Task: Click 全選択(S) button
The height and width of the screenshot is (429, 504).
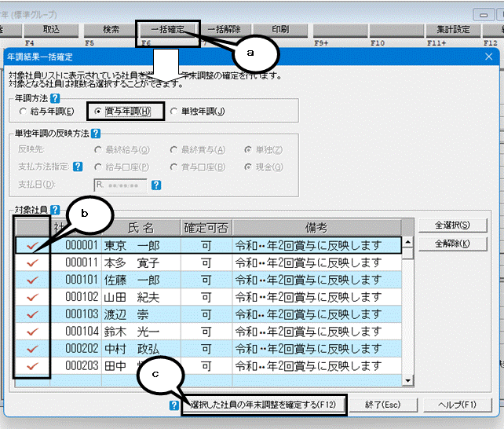Action: click(x=452, y=225)
